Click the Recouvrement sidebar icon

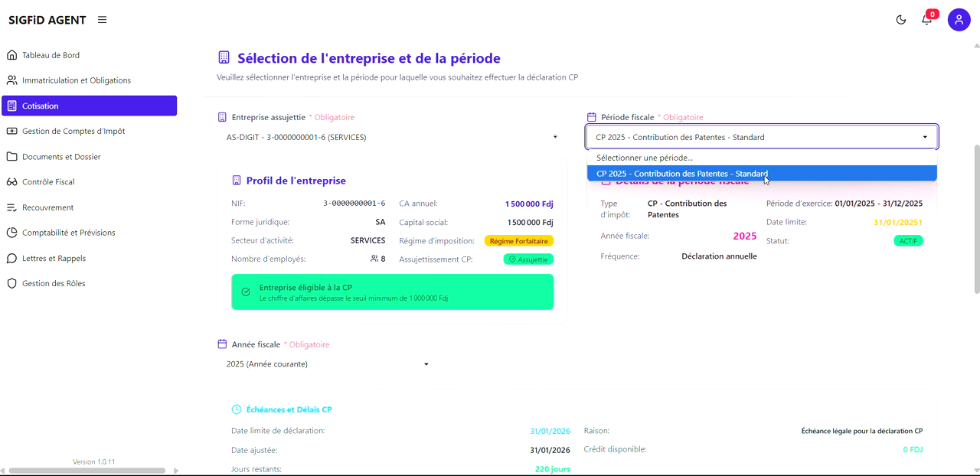11,207
